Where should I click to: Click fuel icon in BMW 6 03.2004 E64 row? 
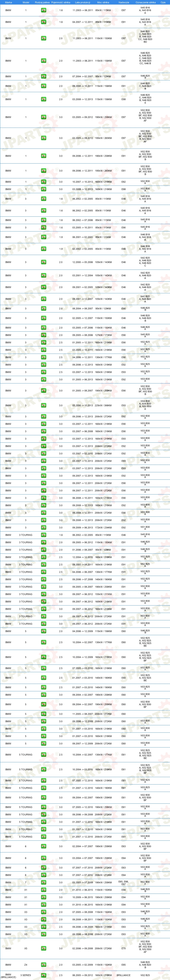pos(44,858)
